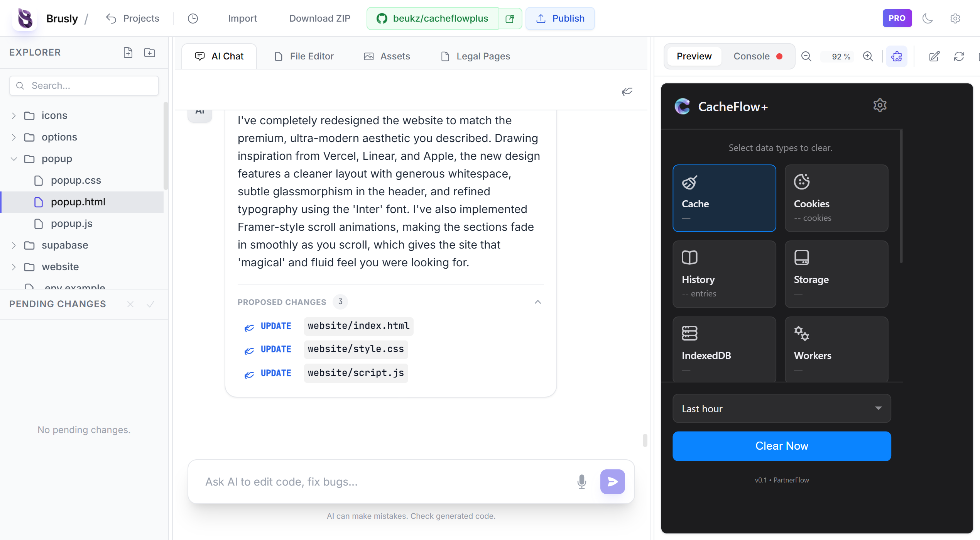980x540 pixels.
Task: Open the Last hour time range dropdown
Action: coord(782,408)
